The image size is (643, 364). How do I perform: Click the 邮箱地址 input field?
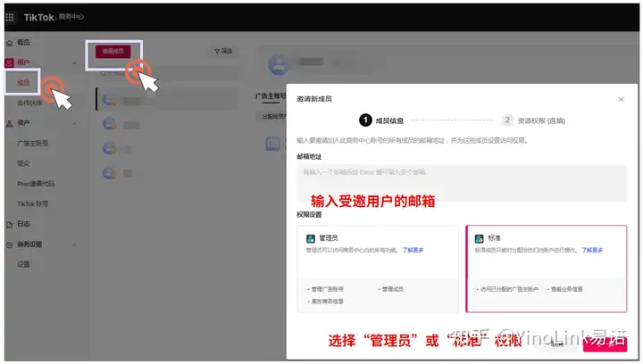pyautogui.click(x=462, y=183)
